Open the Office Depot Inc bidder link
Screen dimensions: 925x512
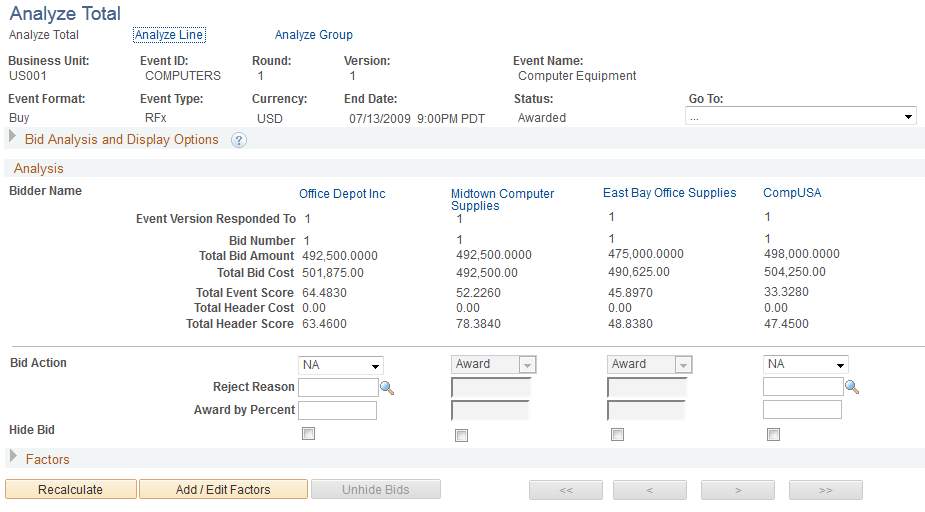pos(342,193)
